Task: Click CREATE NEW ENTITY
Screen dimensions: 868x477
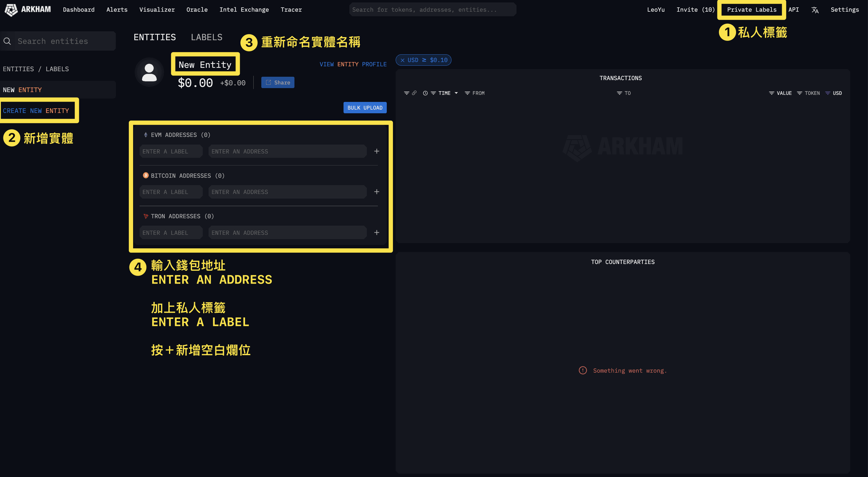Action: pyautogui.click(x=36, y=111)
